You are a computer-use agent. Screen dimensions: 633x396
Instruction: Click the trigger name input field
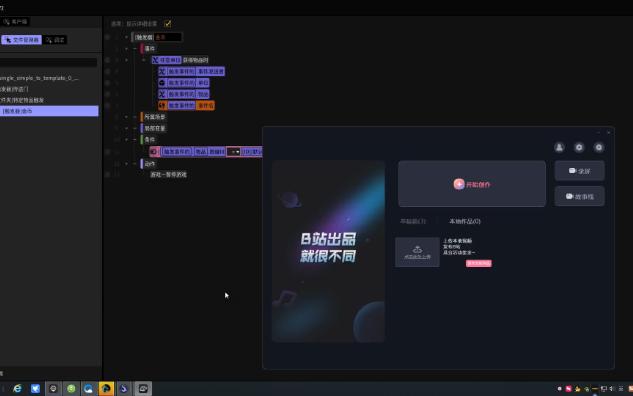coord(168,37)
